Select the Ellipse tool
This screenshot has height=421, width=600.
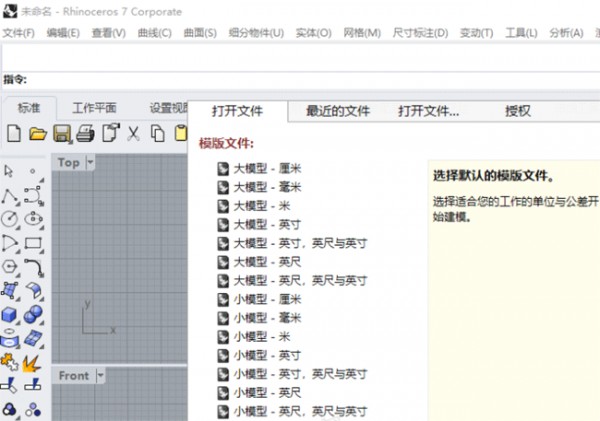click(x=34, y=219)
